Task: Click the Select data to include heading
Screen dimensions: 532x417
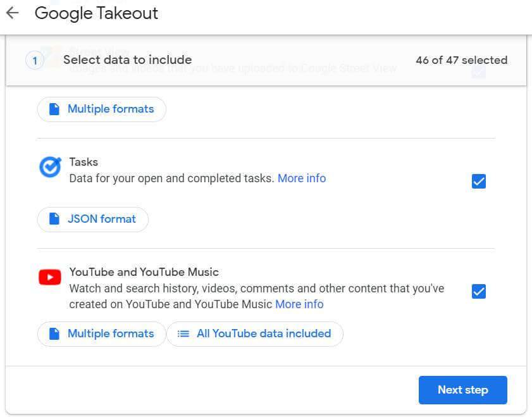Action: [x=128, y=59]
